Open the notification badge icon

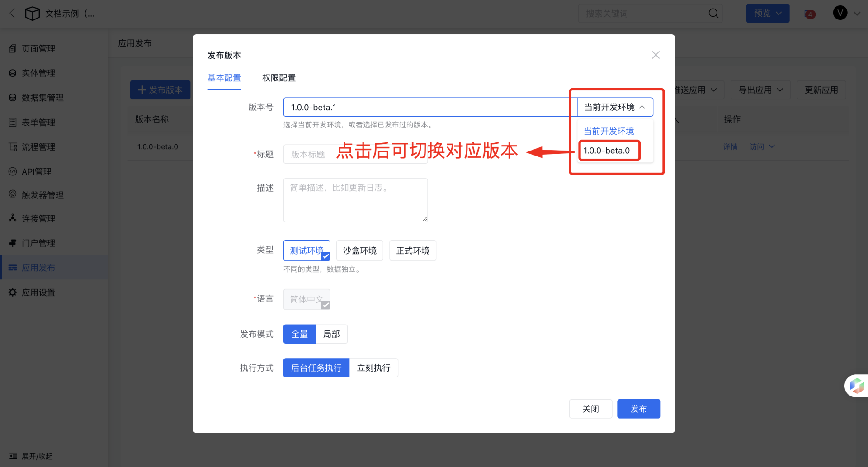(x=810, y=14)
